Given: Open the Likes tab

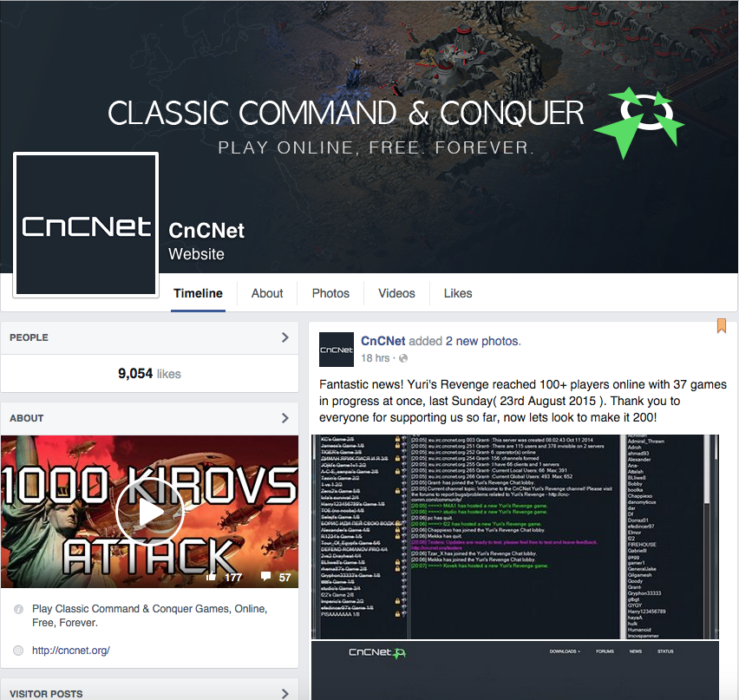Looking at the screenshot, I should point(458,293).
